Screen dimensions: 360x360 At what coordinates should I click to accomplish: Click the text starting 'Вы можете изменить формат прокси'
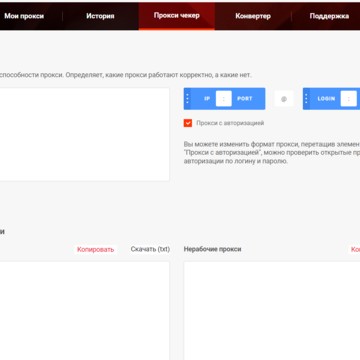(272, 153)
